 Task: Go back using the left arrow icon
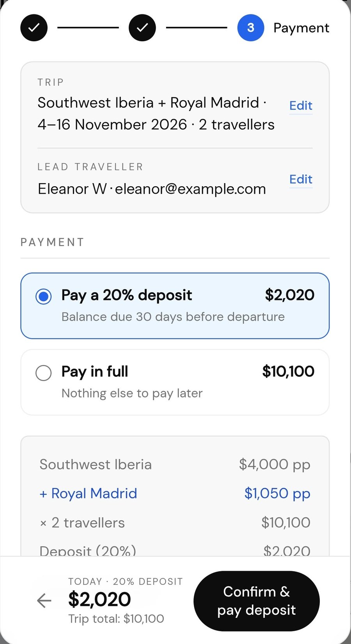pos(44,600)
